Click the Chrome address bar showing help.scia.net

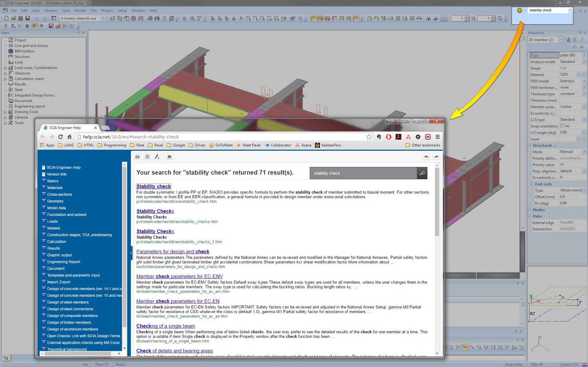[224, 137]
